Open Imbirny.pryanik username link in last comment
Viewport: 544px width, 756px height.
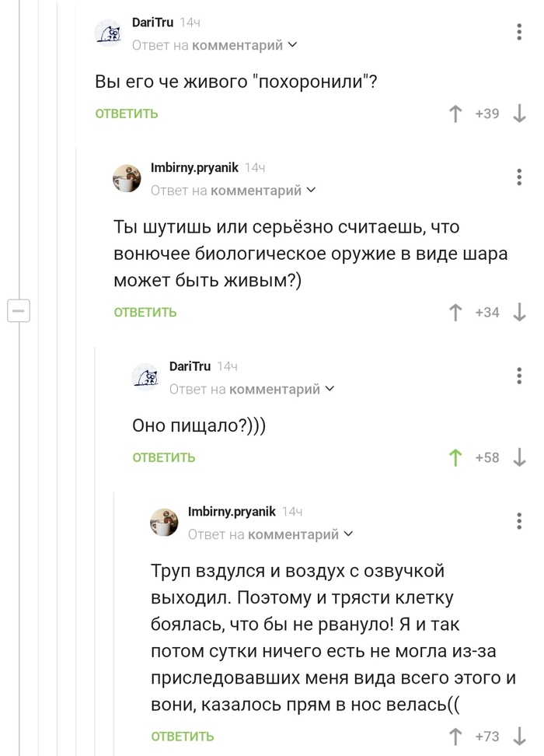click(232, 512)
